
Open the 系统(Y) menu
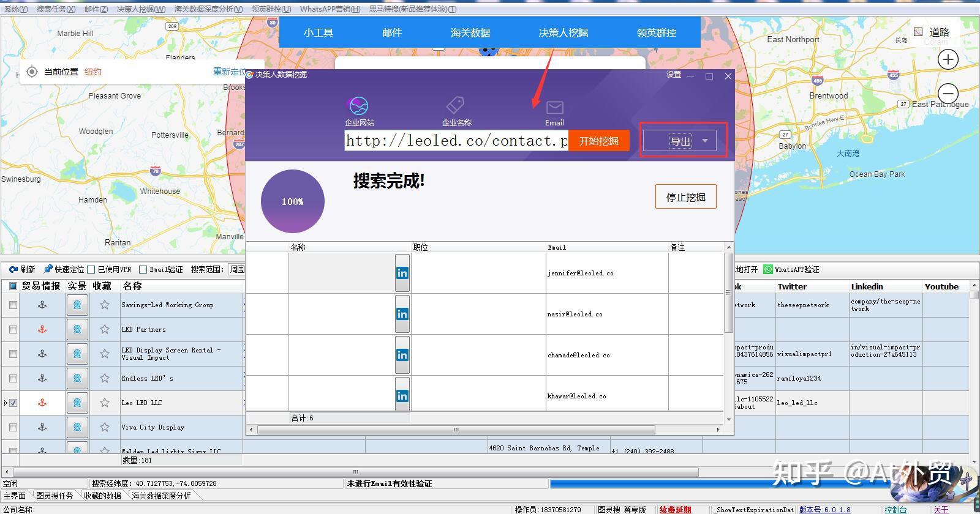(16, 9)
